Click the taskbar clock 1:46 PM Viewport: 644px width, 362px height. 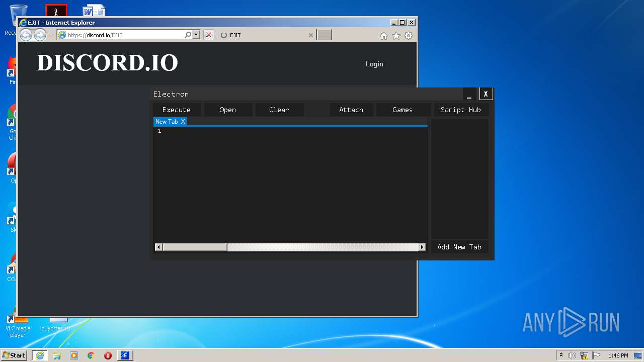tap(618, 355)
